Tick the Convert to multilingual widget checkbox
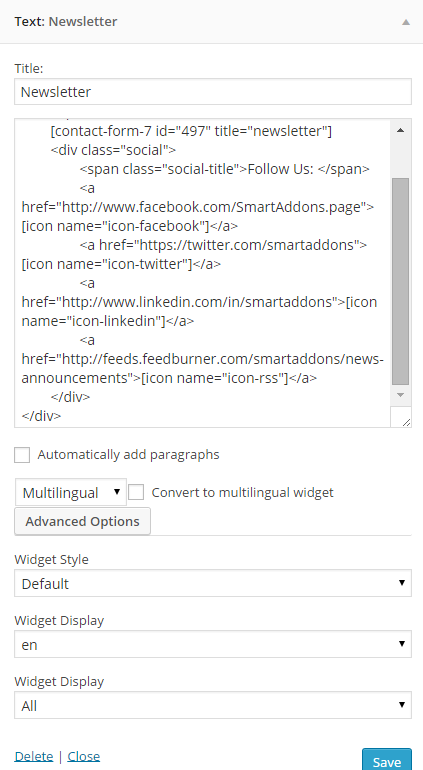This screenshot has height=770, width=423. 136,492
